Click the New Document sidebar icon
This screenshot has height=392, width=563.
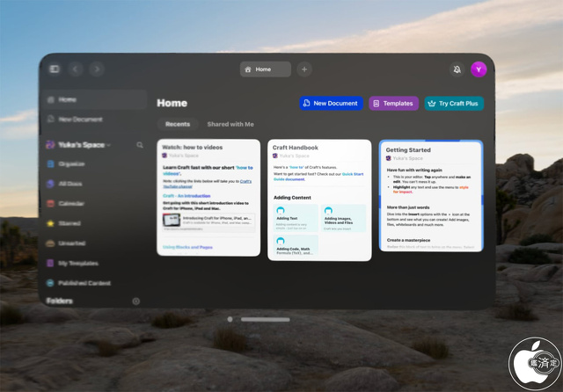(51, 119)
